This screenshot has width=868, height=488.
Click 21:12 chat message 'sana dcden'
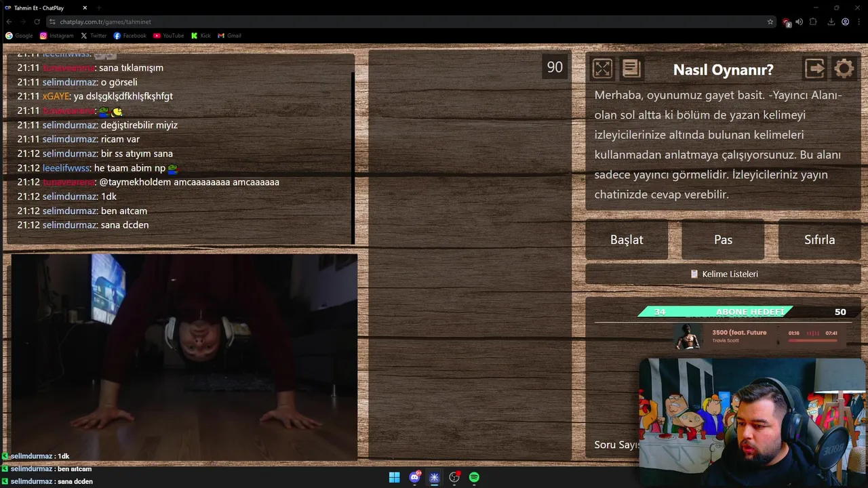click(x=125, y=225)
